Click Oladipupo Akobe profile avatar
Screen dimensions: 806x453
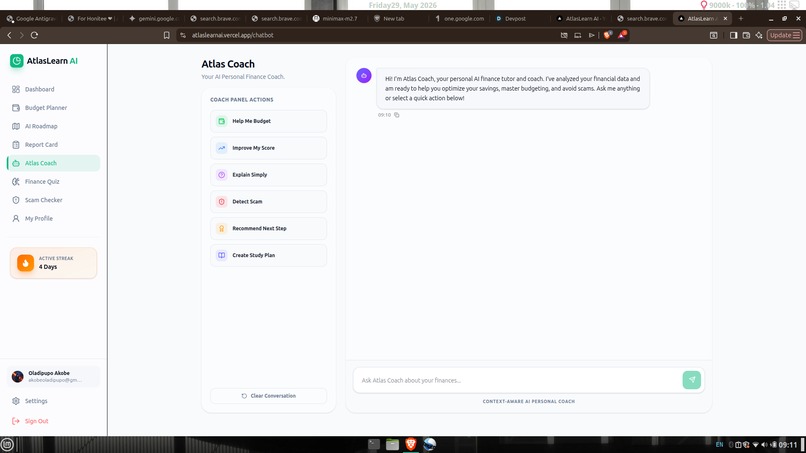click(17, 377)
